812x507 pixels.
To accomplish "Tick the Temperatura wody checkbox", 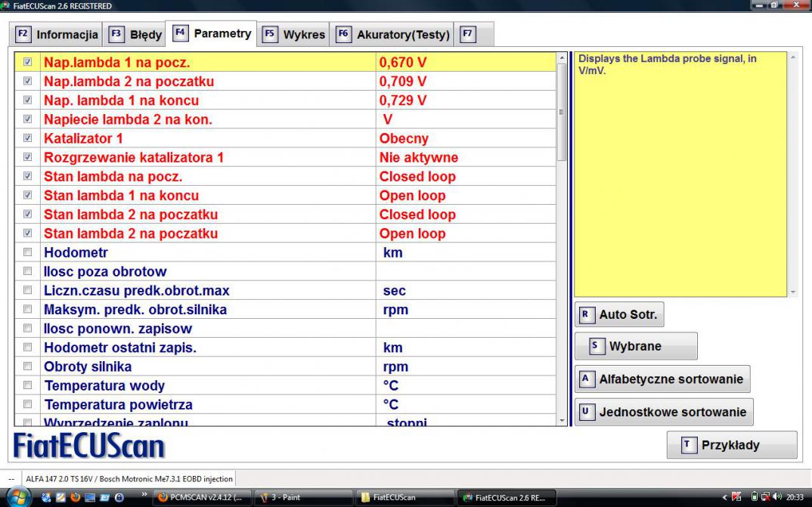I will pyautogui.click(x=28, y=385).
